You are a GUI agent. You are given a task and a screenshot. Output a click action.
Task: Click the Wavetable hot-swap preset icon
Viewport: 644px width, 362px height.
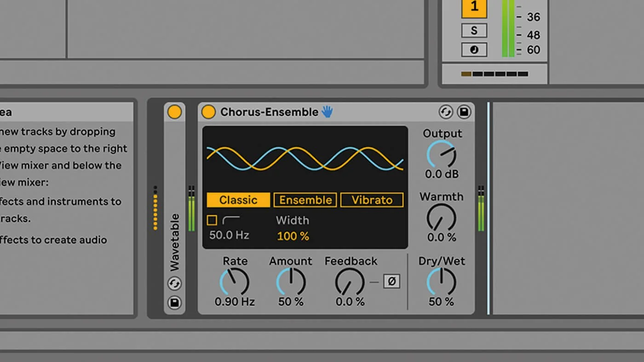click(174, 283)
